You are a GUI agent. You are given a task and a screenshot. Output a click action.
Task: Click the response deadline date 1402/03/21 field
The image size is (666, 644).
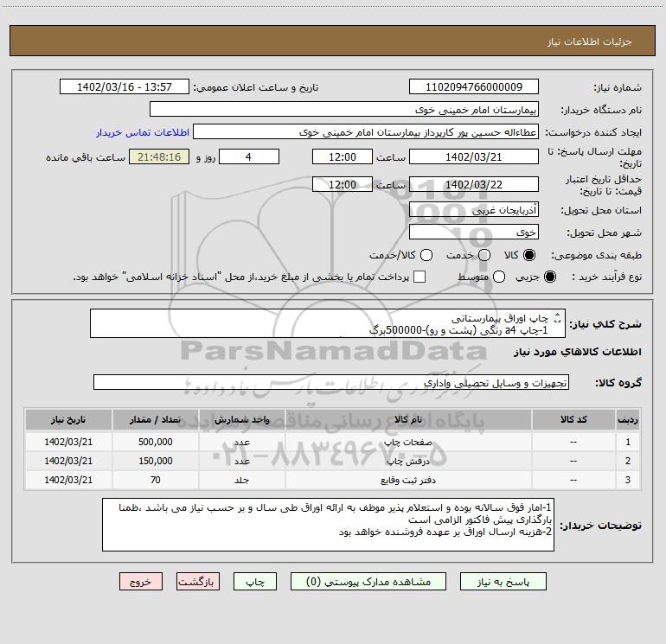click(x=474, y=156)
